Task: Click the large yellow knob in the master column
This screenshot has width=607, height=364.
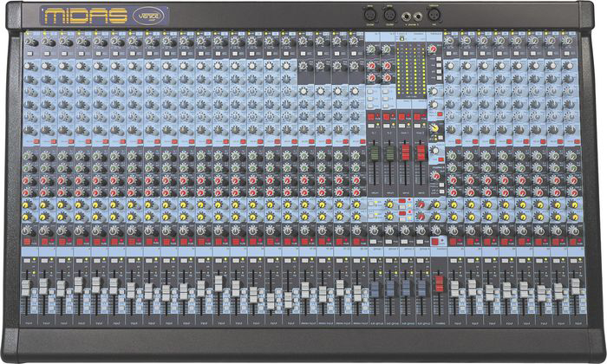Action: pyautogui.click(x=434, y=127)
